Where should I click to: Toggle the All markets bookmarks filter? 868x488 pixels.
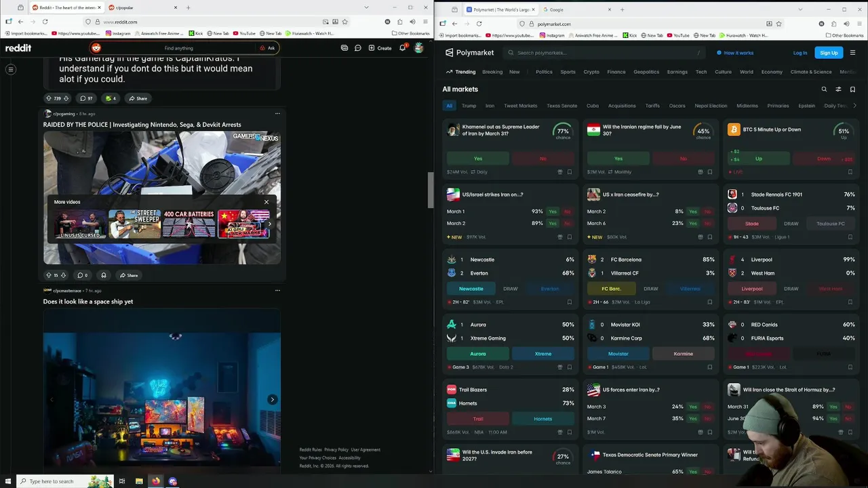[852, 89]
